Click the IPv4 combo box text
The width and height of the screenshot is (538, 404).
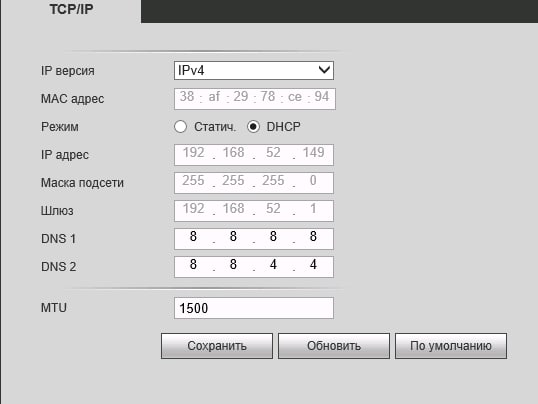click(191, 70)
